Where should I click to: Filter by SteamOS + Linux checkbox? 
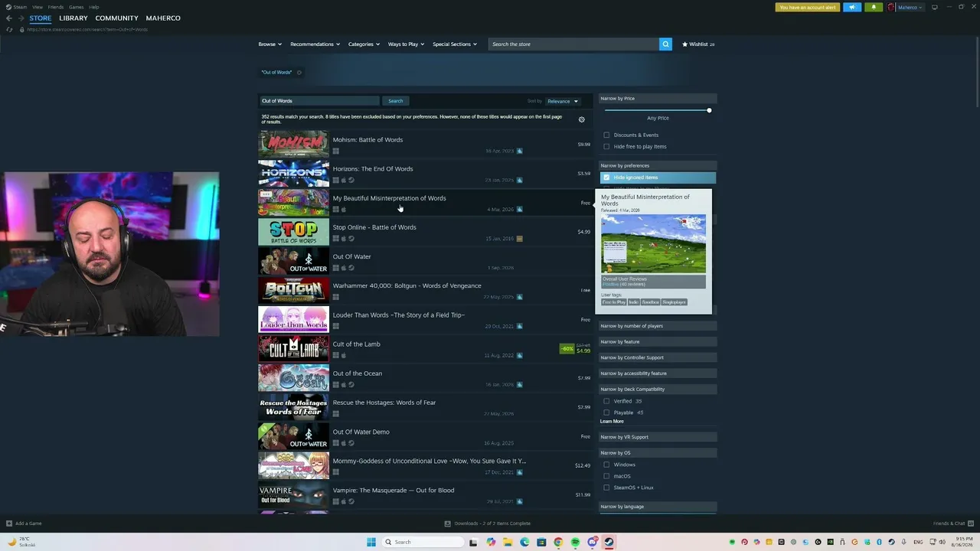(x=606, y=487)
